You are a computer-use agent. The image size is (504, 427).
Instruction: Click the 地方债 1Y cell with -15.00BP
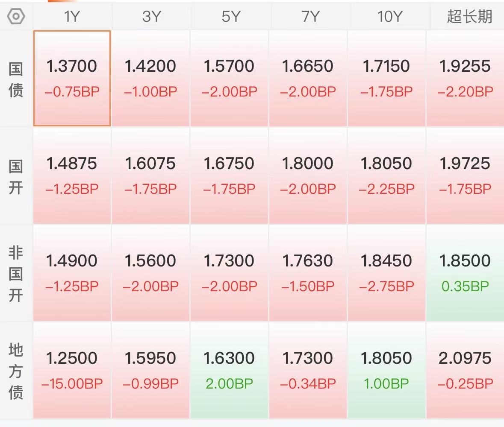pos(72,370)
